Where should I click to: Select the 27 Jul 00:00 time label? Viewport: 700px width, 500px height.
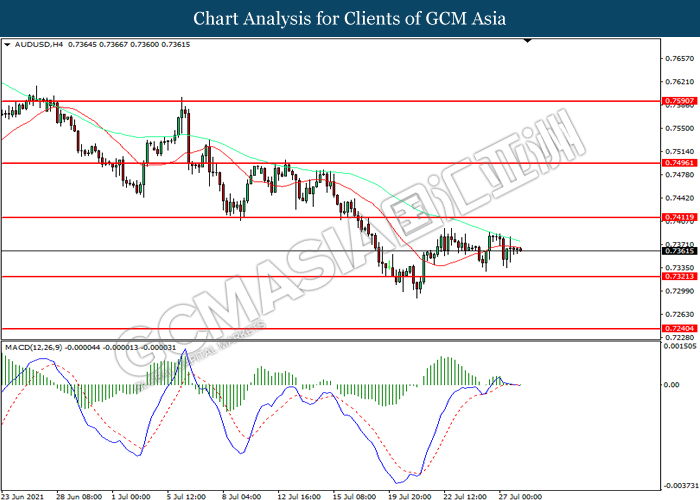521,494
